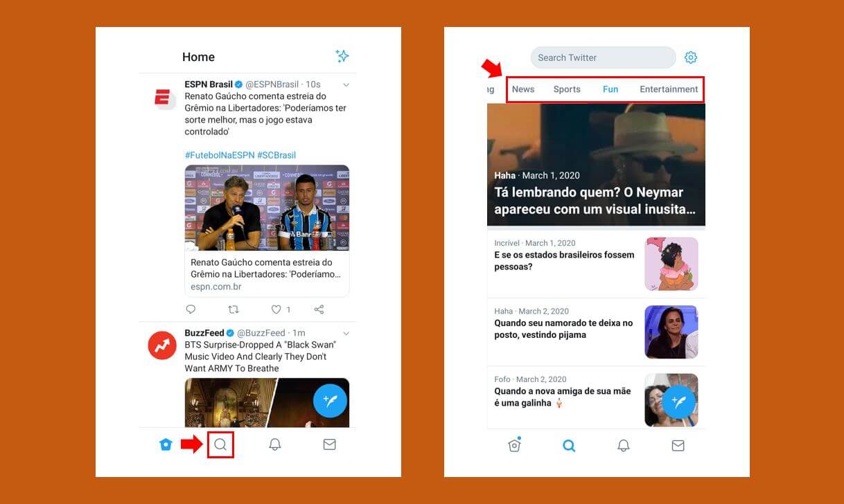The width and height of the screenshot is (844, 504).
Task: Open the blue compose tweet button
Action: [x=331, y=400]
